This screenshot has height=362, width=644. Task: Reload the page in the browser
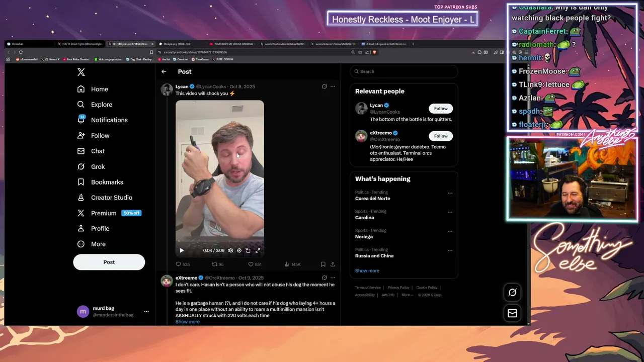tap(21, 52)
